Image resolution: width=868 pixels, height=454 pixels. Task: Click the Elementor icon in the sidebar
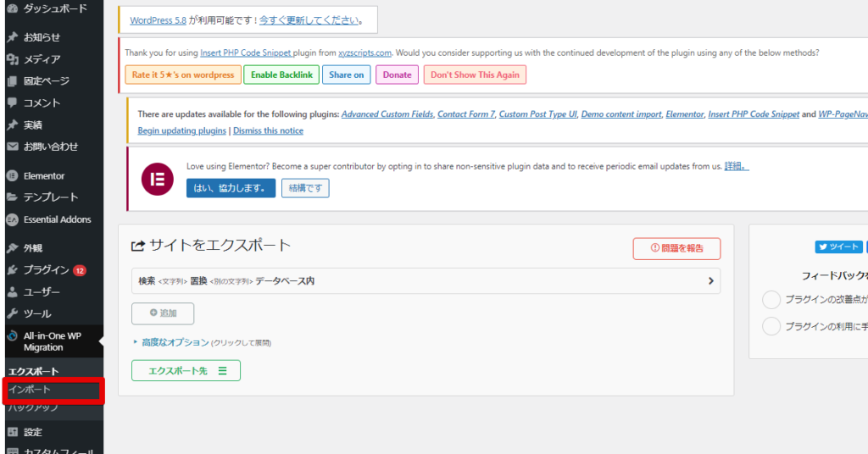click(12, 175)
